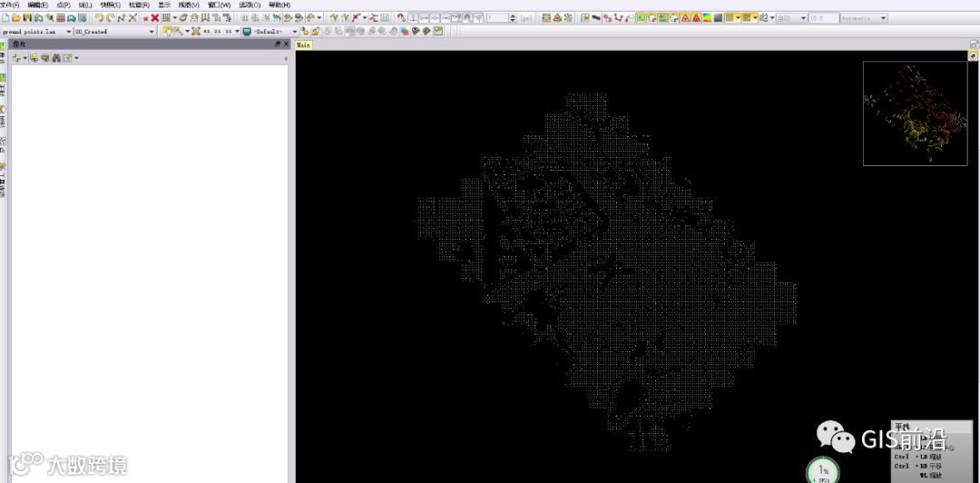Open the 编辑(E) menu

point(37,5)
